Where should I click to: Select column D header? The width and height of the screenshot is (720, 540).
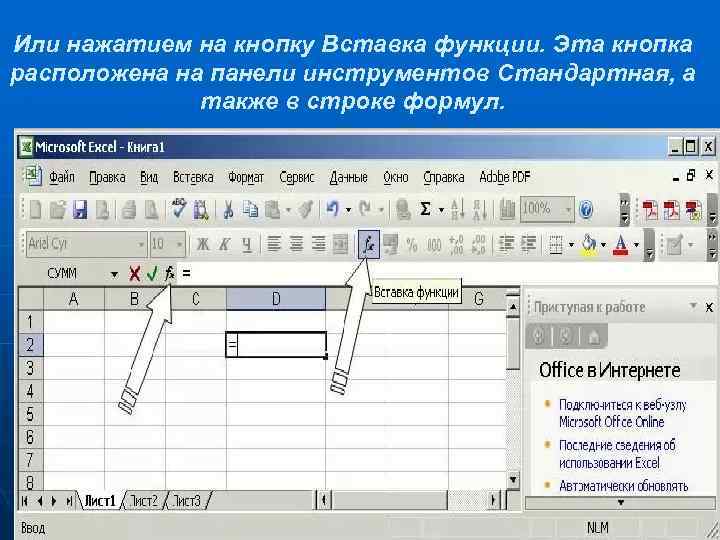point(276,299)
